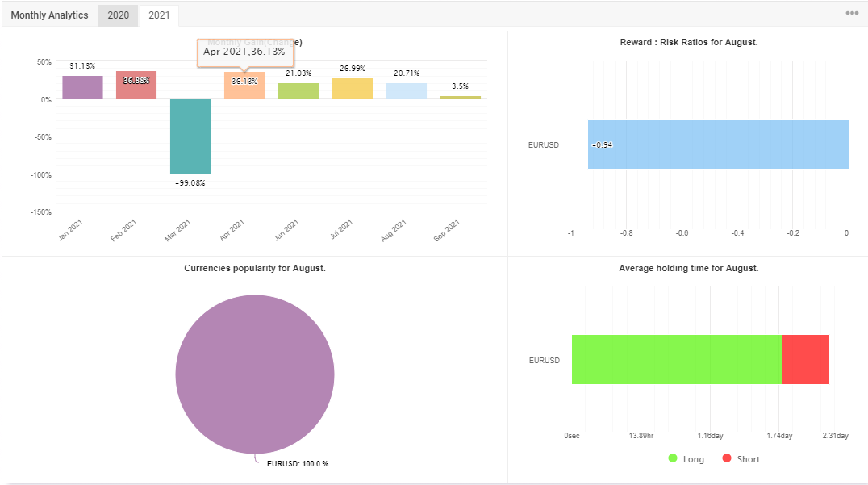Select the Jun 2021 green bar
The image size is (868, 485).
298,91
